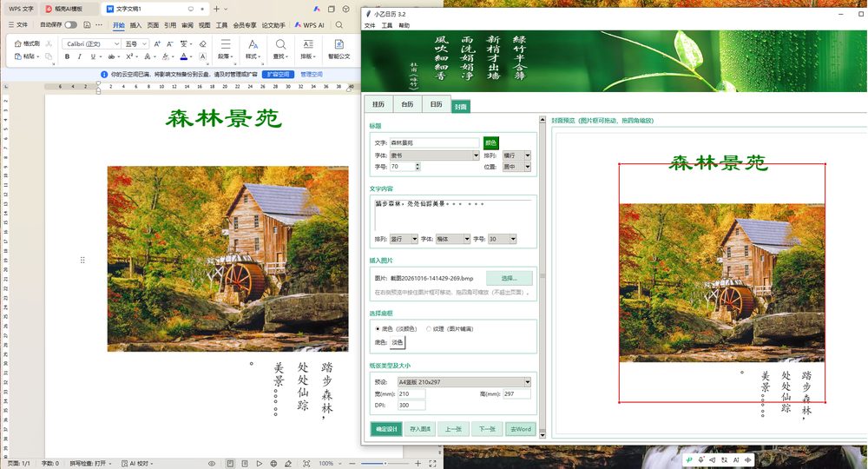Switch to the 台历 tab in calendar app

[407, 104]
